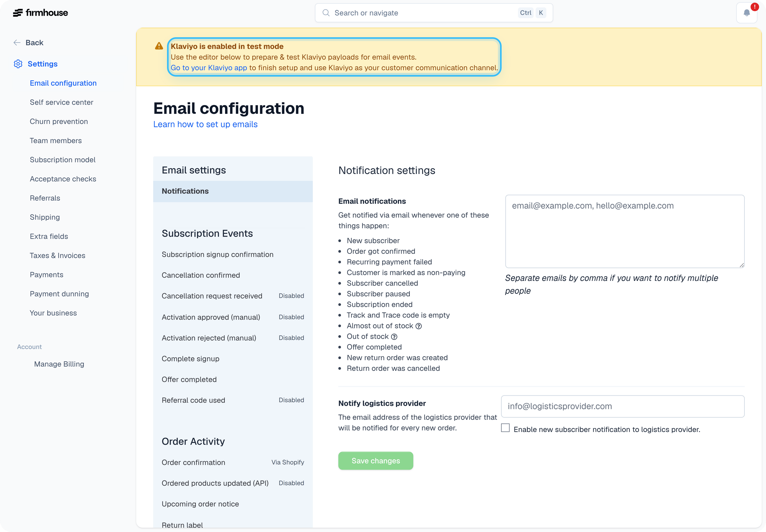The height and width of the screenshot is (532, 766).
Task: Open Payments settings
Action: click(x=46, y=275)
